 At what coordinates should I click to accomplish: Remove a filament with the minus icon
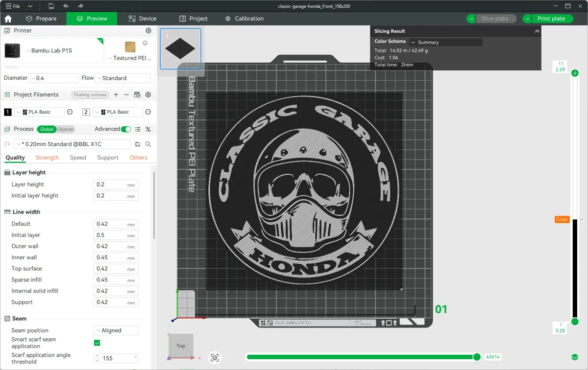pos(126,95)
